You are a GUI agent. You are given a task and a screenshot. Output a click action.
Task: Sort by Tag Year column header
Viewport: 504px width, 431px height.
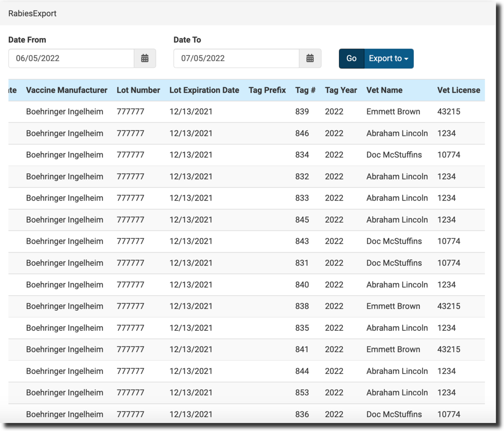341,90
